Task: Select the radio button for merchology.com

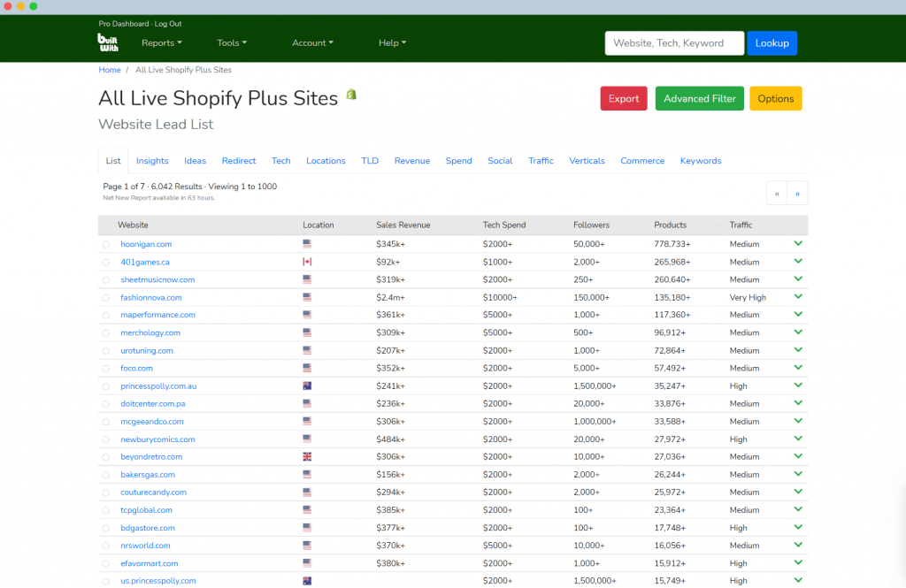Action: [x=106, y=333]
